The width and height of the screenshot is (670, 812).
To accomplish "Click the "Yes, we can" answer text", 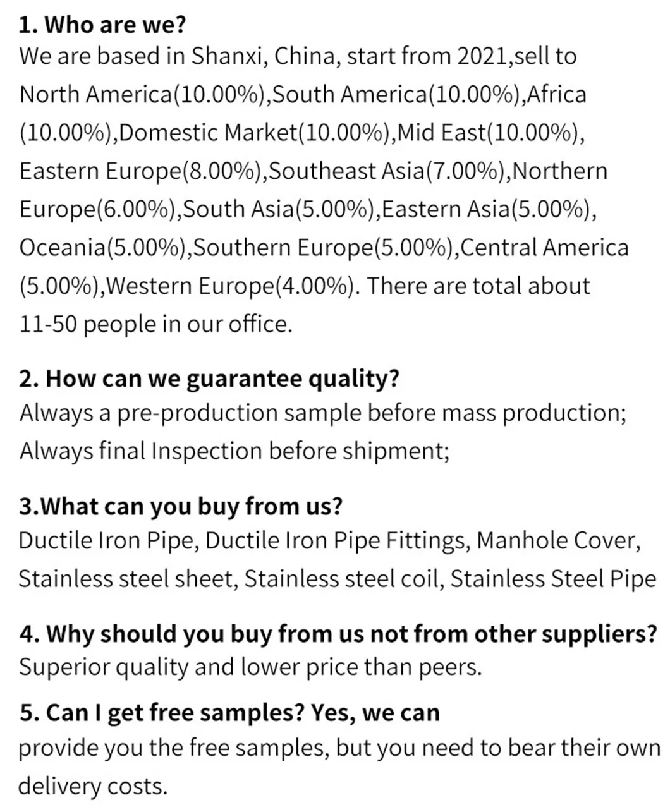I will tap(375, 713).
